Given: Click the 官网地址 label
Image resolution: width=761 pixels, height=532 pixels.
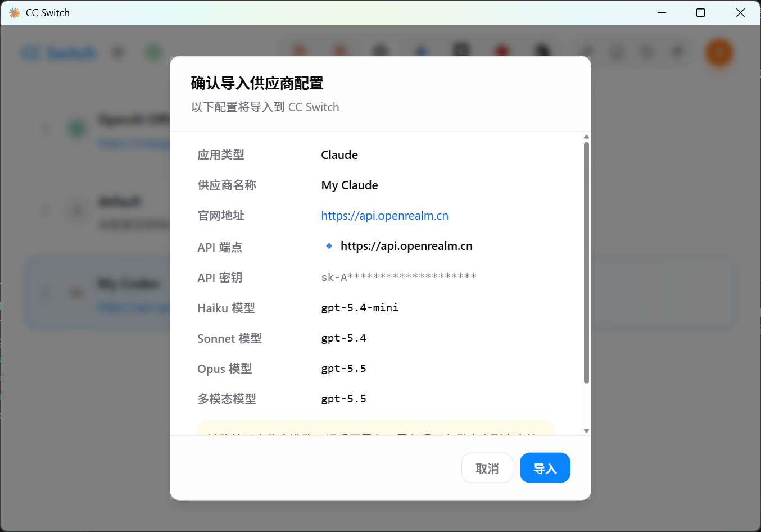Looking at the screenshot, I should [x=221, y=216].
